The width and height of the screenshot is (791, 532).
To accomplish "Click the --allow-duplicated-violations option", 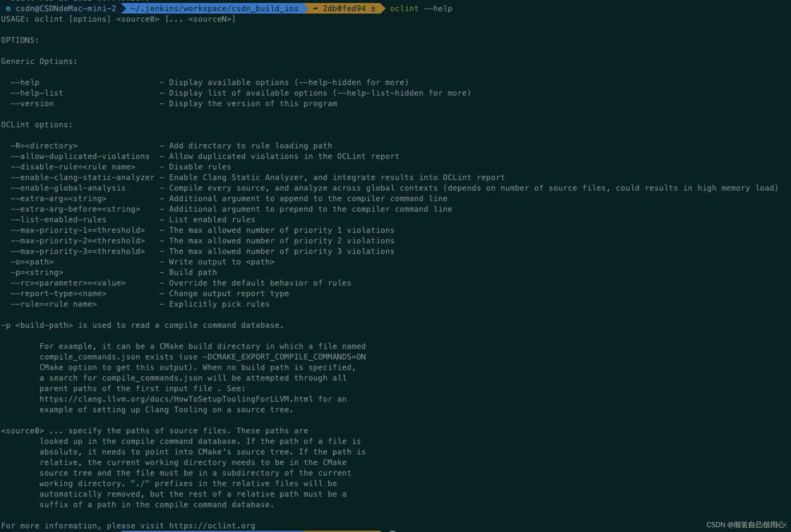I will point(80,157).
